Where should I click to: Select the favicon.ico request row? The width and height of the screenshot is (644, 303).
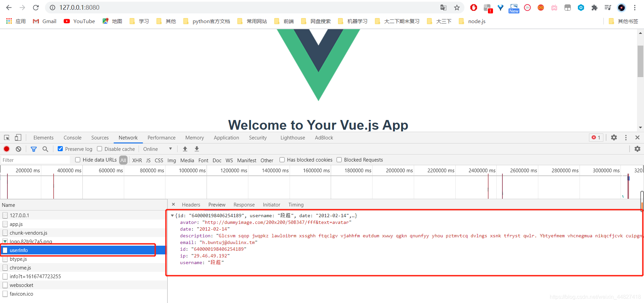pyautogui.click(x=84, y=294)
